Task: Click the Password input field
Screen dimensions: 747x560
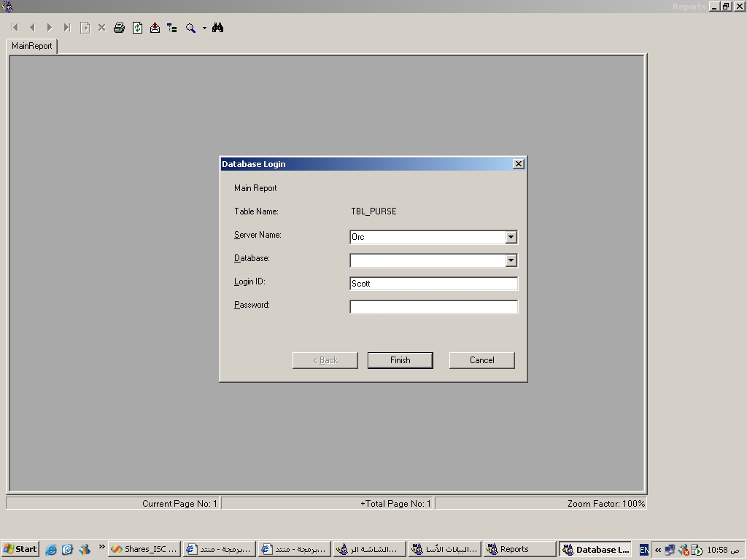Action: 433,307
